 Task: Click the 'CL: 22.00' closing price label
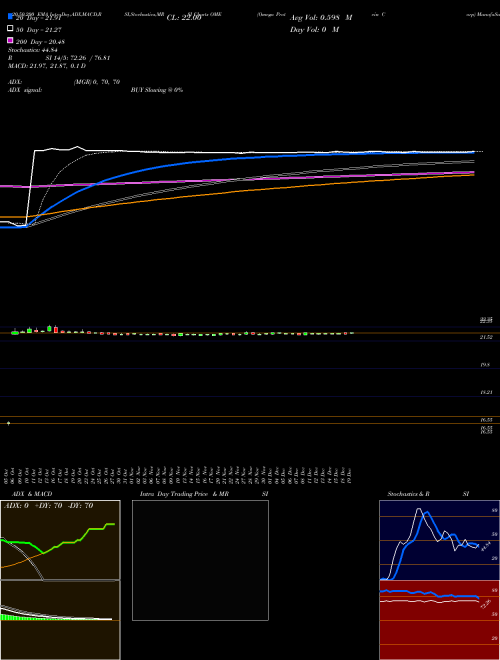coord(184,18)
